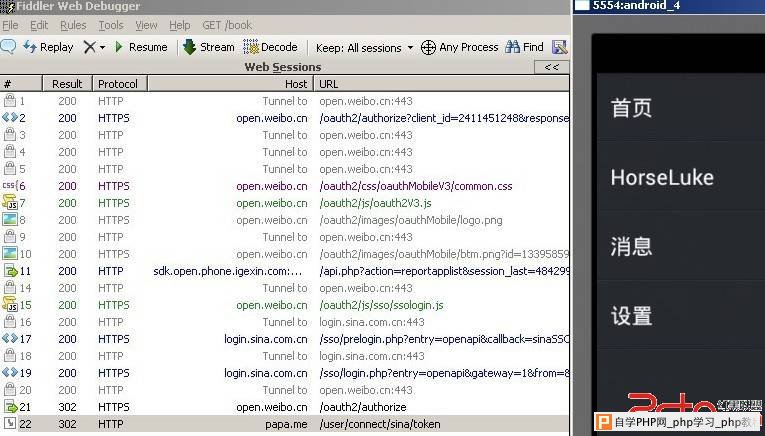Open the Tools menu
The width and height of the screenshot is (765, 436).
111,25
